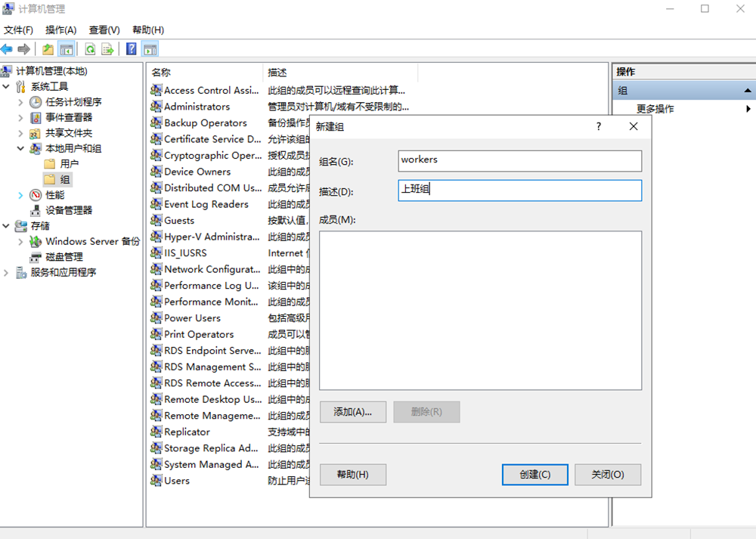Click the 组名 field containing workers
756x539 pixels.
point(519,160)
